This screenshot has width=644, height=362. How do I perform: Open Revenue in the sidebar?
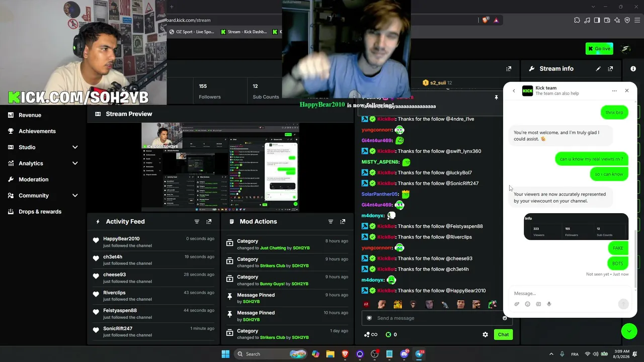(x=30, y=115)
